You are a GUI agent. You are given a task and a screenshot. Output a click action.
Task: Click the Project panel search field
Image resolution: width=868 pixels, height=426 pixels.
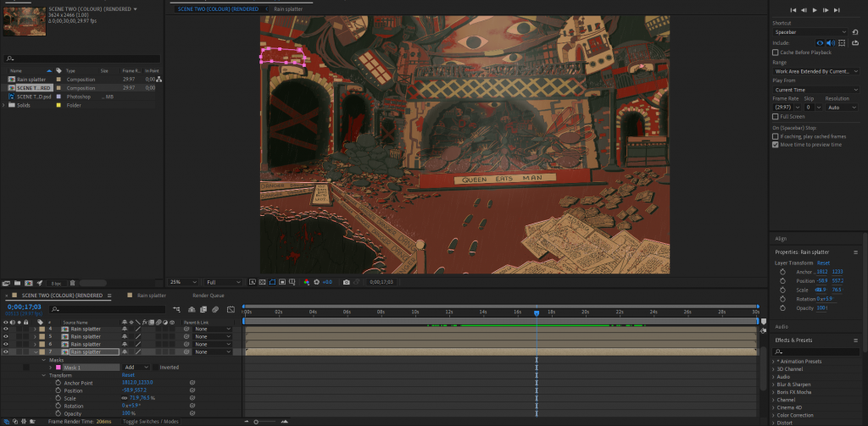[x=82, y=58]
